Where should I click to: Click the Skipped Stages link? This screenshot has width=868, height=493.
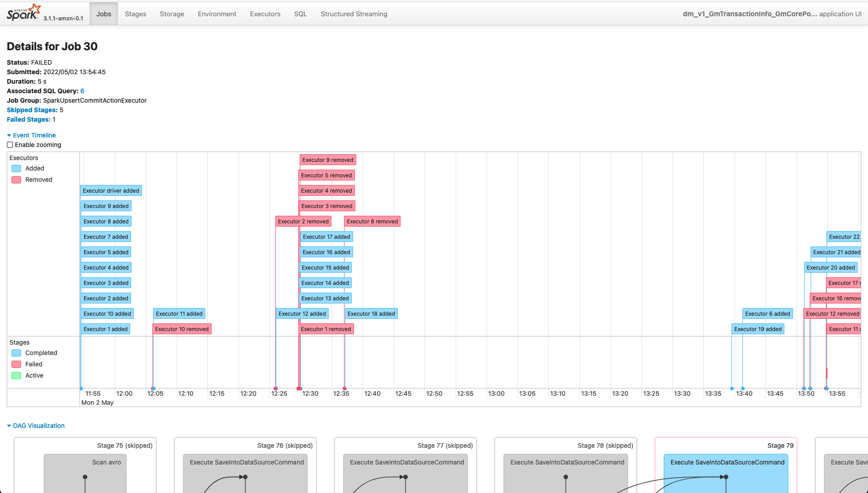click(32, 110)
